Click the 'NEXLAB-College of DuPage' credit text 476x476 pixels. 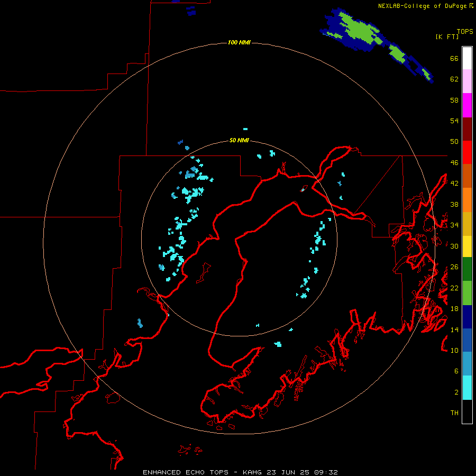point(422,6)
